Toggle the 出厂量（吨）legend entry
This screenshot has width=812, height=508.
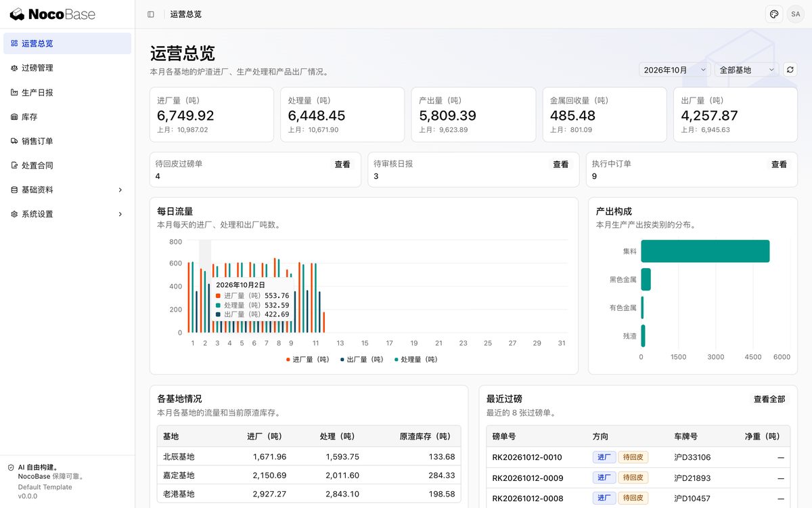click(x=361, y=360)
